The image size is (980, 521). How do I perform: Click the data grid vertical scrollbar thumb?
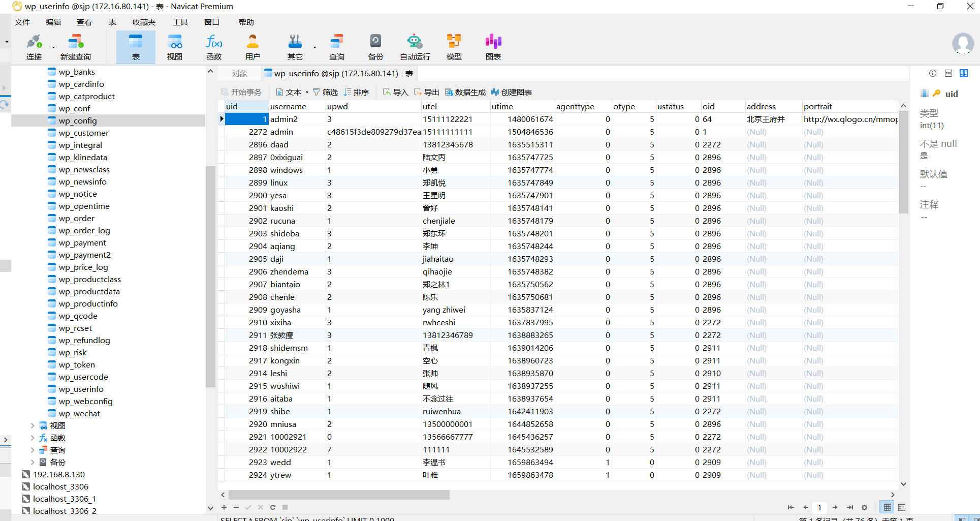pyautogui.click(x=903, y=162)
